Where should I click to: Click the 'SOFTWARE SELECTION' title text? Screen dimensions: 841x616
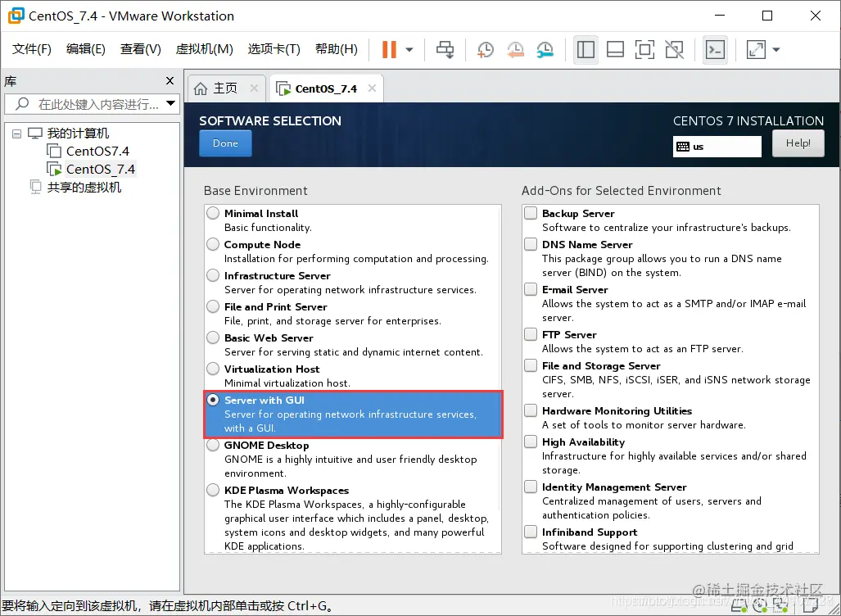tap(269, 120)
